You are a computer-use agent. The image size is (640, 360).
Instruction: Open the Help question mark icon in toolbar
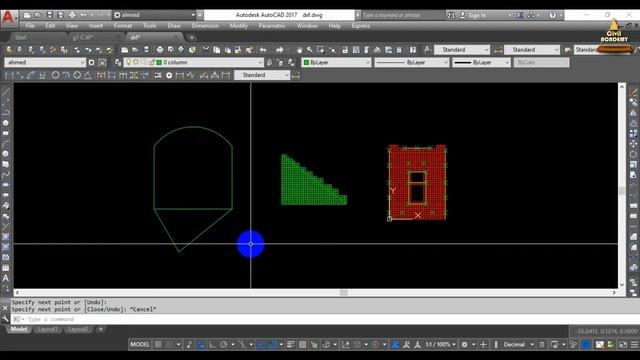coord(413,50)
